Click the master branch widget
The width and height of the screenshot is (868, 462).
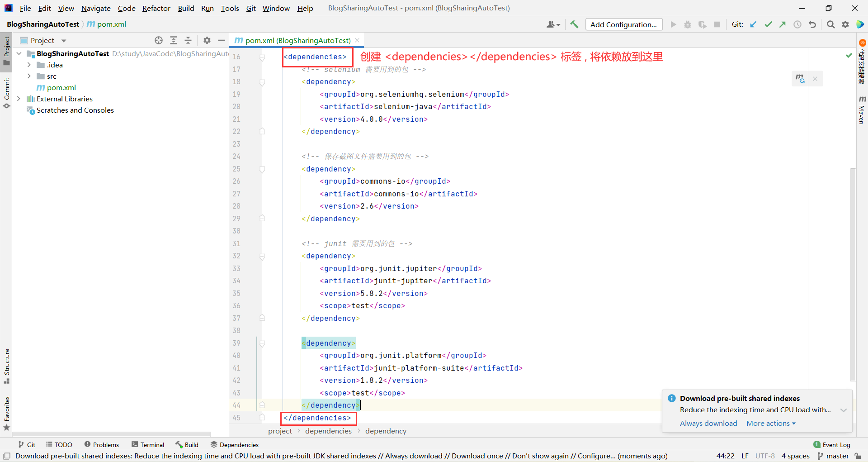833,456
